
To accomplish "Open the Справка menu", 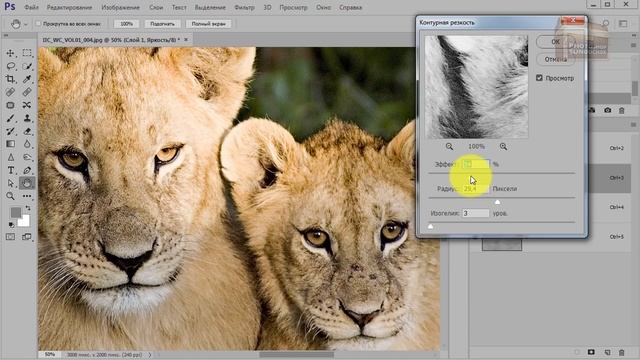I will point(350,7).
